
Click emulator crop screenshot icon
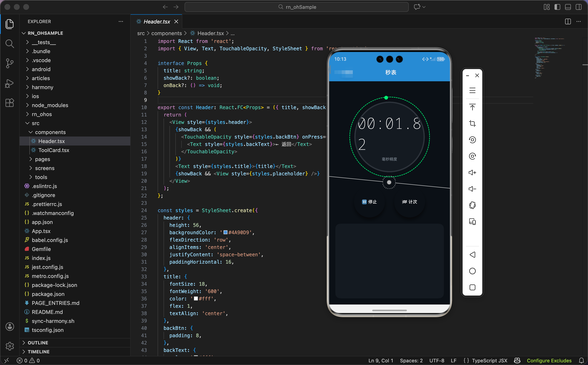(472, 124)
